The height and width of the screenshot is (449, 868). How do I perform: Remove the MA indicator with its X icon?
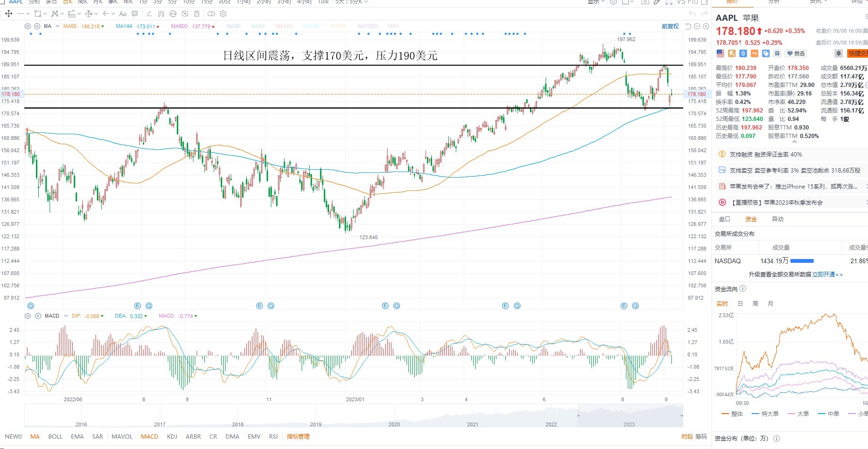[37, 26]
